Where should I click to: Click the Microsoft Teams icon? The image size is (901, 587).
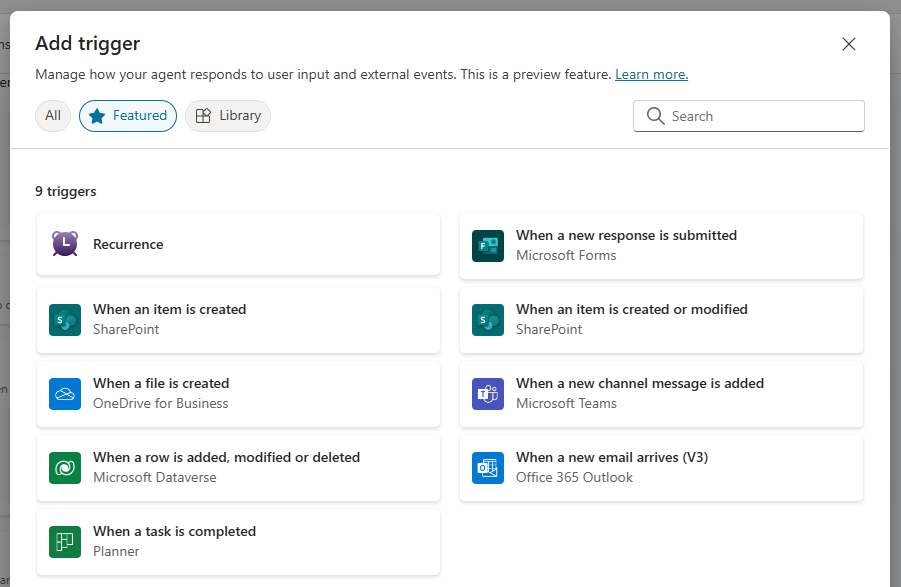488,394
